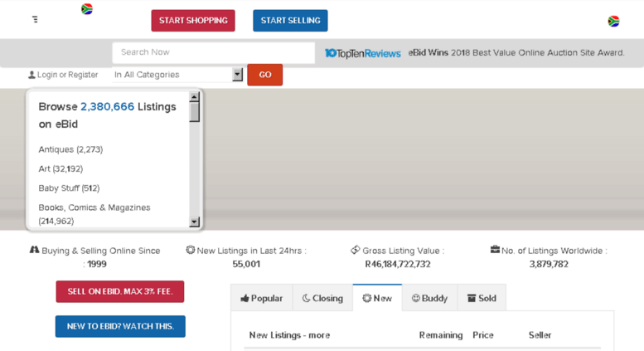Click the starburst icon on the New tab

(367, 298)
